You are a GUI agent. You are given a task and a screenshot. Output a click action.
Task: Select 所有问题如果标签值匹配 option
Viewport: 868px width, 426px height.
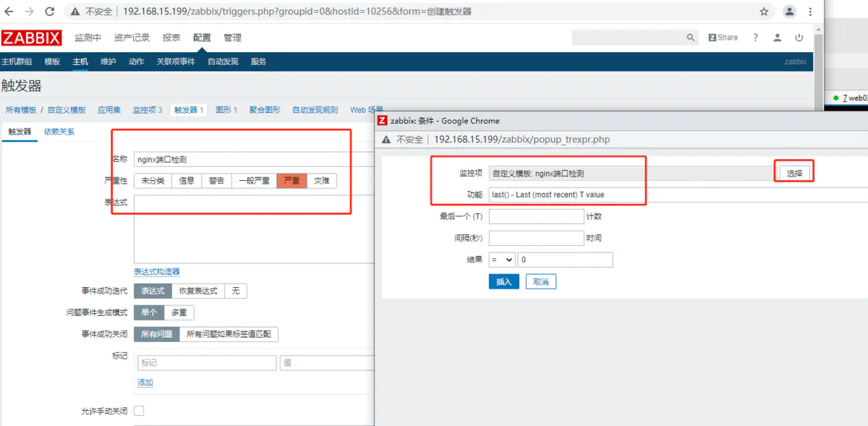coord(229,334)
